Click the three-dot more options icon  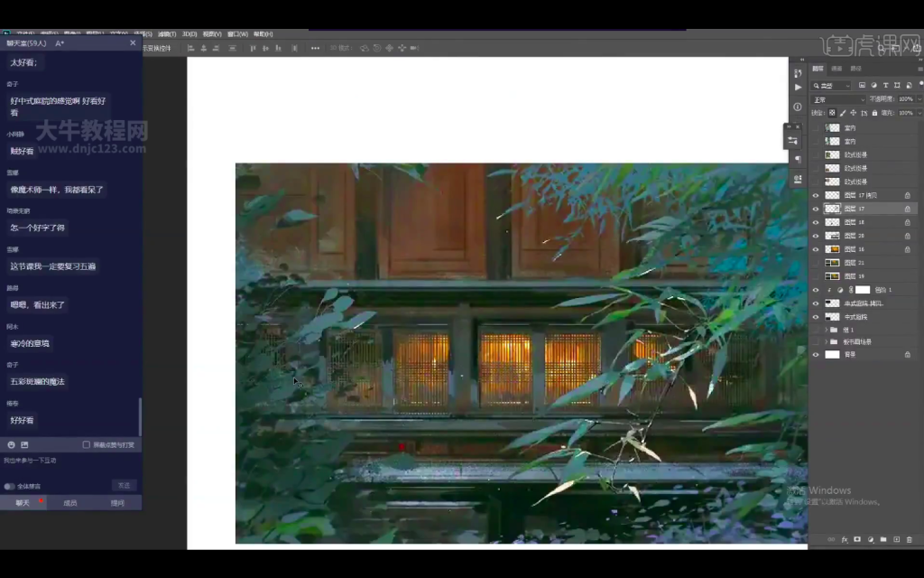315,48
